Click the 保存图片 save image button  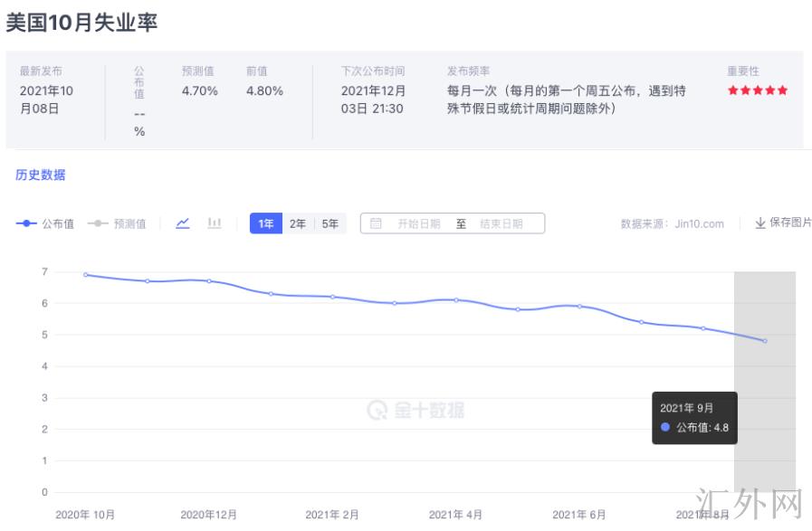(789, 223)
